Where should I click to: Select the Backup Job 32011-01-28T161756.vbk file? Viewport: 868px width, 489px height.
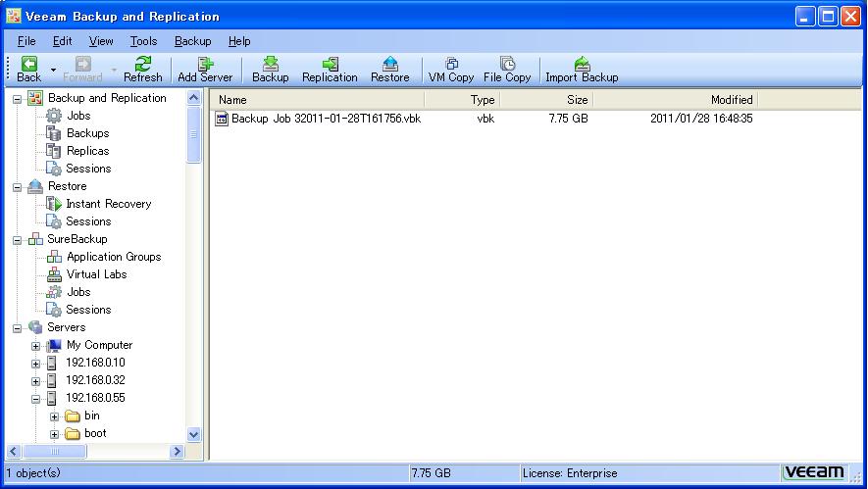coord(326,119)
